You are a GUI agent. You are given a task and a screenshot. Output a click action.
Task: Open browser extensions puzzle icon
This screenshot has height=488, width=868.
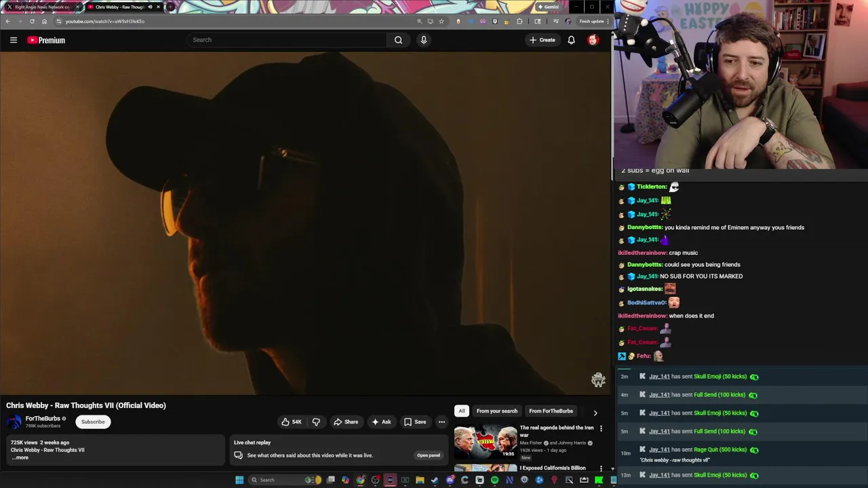519,21
